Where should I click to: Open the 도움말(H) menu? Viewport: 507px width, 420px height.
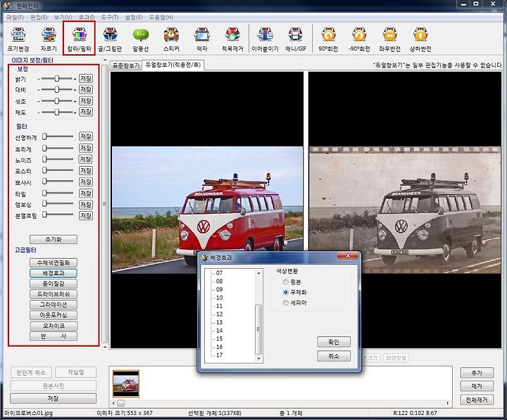tap(161, 17)
